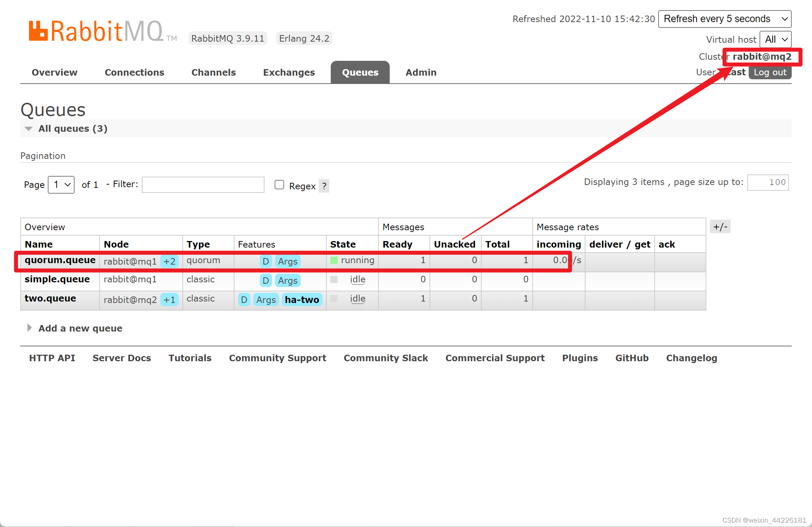812x527 pixels.
Task: Select the Queues tab
Action: pyautogui.click(x=360, y=72)
